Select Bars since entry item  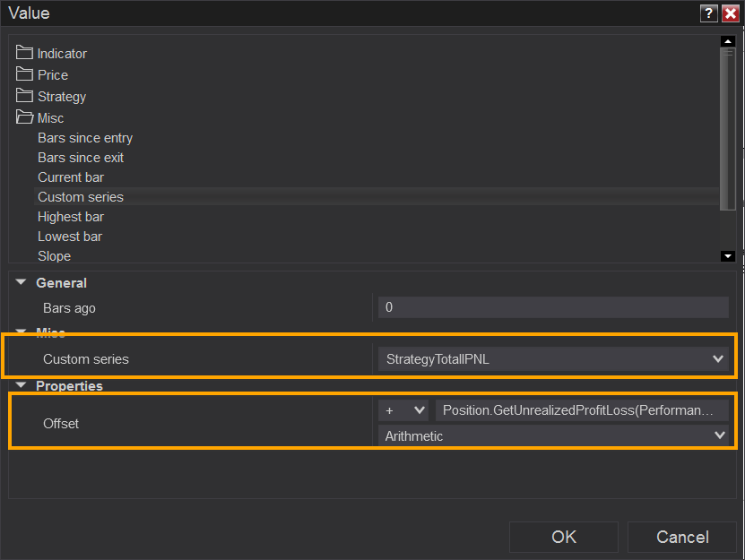pos(85,138)
